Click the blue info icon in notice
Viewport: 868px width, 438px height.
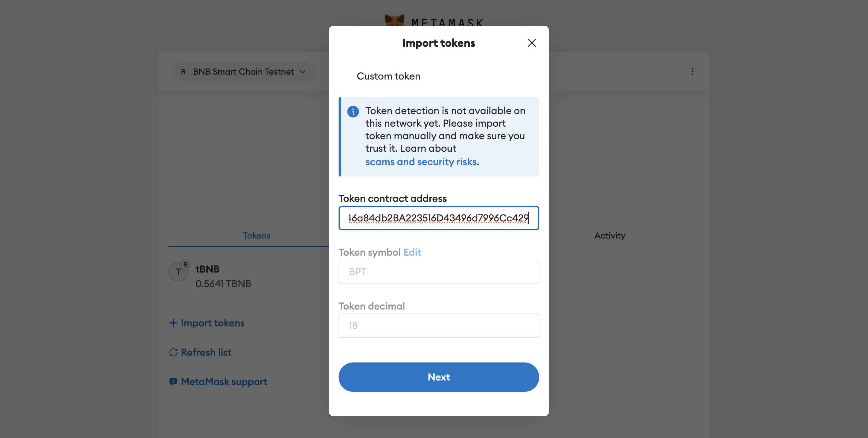353,112
